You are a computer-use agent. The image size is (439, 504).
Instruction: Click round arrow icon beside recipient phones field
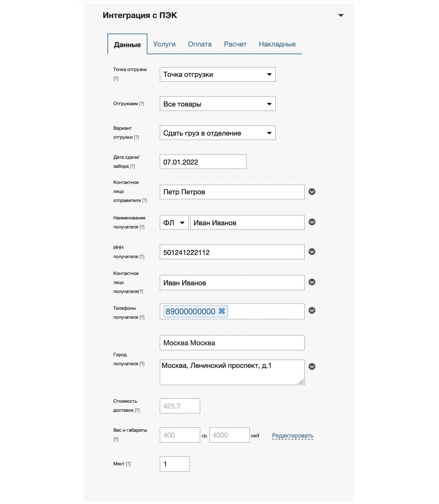(x=312, y=310)
